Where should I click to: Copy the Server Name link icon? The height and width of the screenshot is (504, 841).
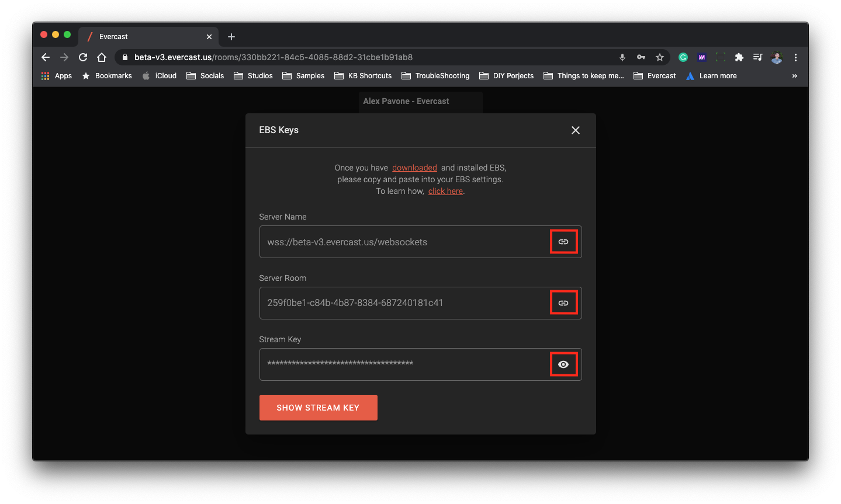(x=563, y=242)
